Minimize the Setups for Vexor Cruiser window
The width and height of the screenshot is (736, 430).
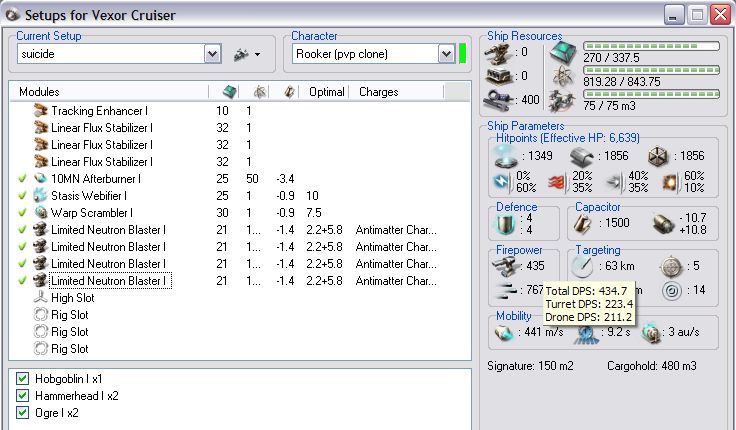(x=674, y=15)
